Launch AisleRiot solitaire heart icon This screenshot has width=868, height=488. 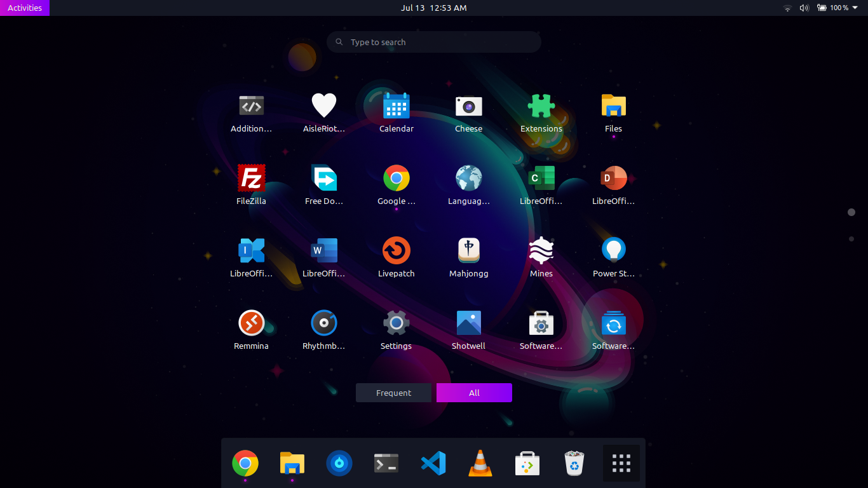pos(323,105)
